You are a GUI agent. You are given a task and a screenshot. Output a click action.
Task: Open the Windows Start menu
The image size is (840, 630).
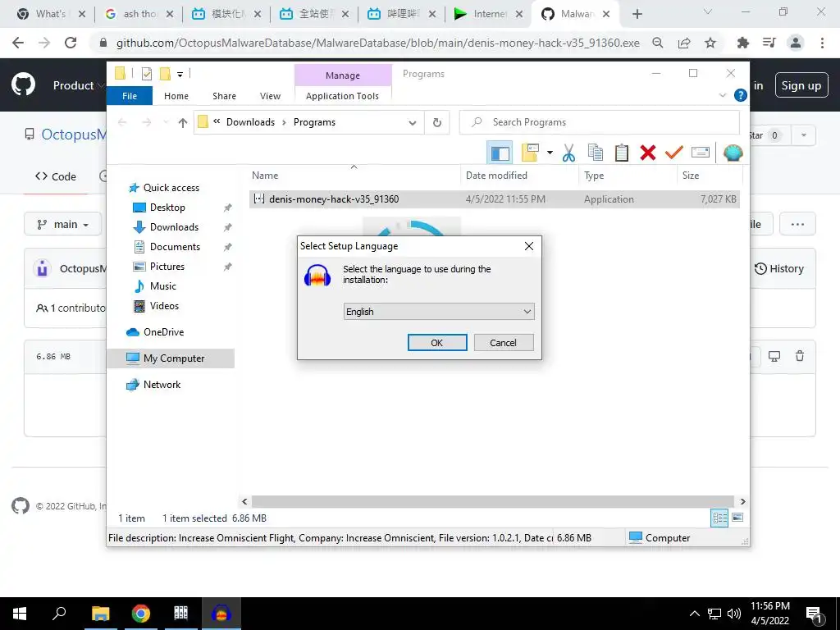20,614
